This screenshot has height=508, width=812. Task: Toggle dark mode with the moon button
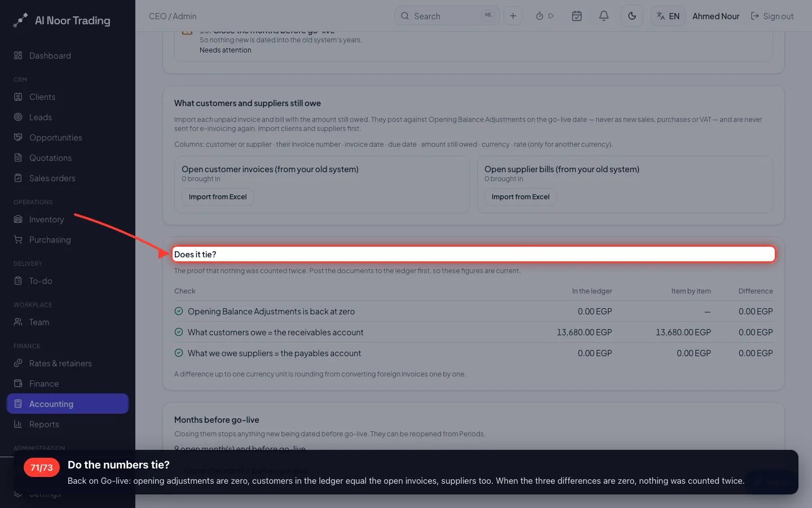(632, 16)
